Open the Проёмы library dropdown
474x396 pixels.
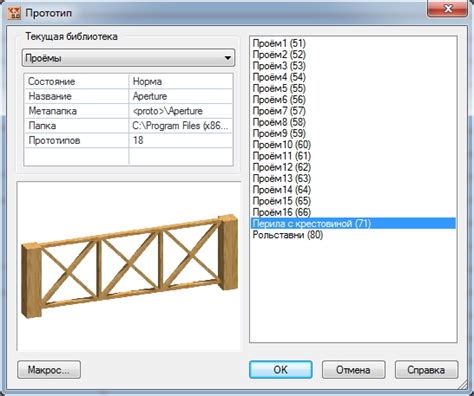(x=129, y=58)
